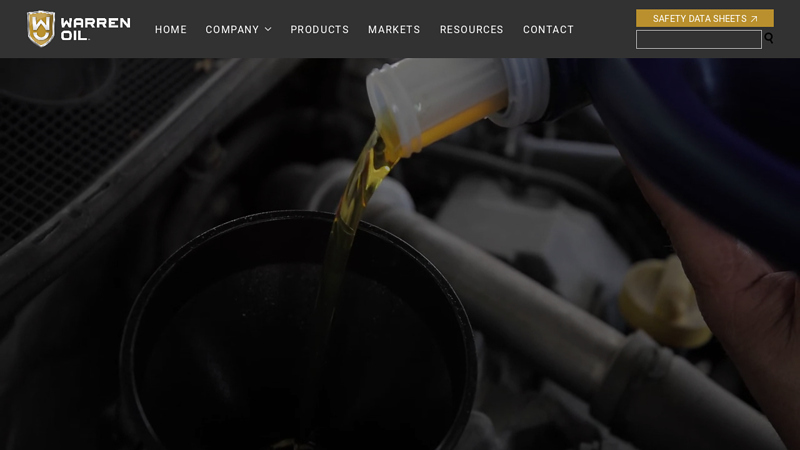The height and width of the screenshot is (450, 800).
Task: Expand the Company menu chevron
Action: pyautogui.click(x=268, y=30)
